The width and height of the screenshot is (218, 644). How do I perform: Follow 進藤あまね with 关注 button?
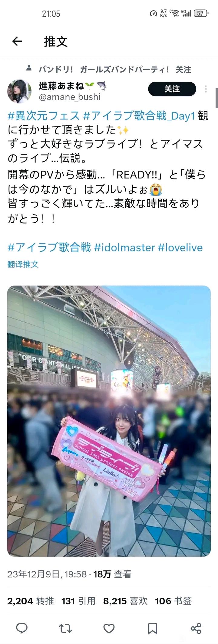point(172,89)
